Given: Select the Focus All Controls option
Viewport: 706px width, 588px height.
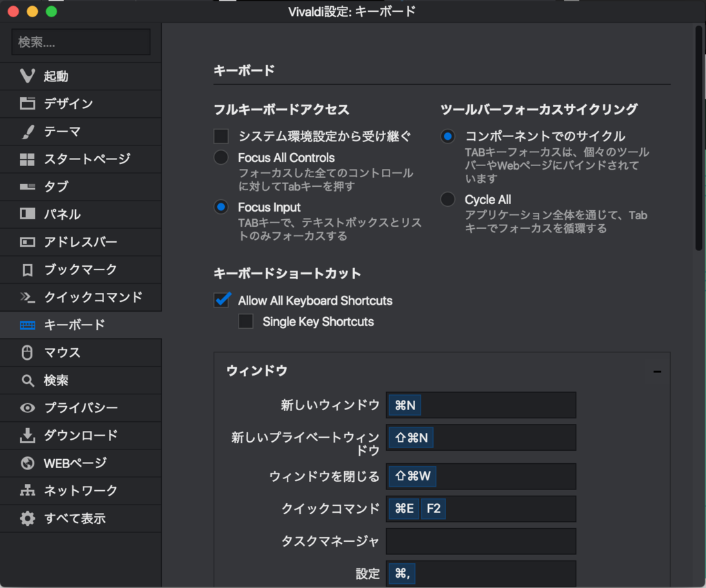Looking at the screenshot, I should click(221, 157).
